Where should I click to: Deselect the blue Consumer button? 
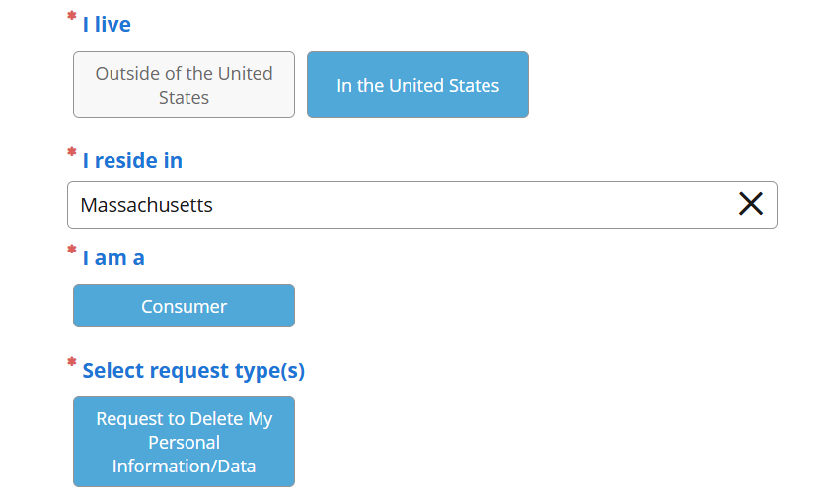click(x=184, y=306)
